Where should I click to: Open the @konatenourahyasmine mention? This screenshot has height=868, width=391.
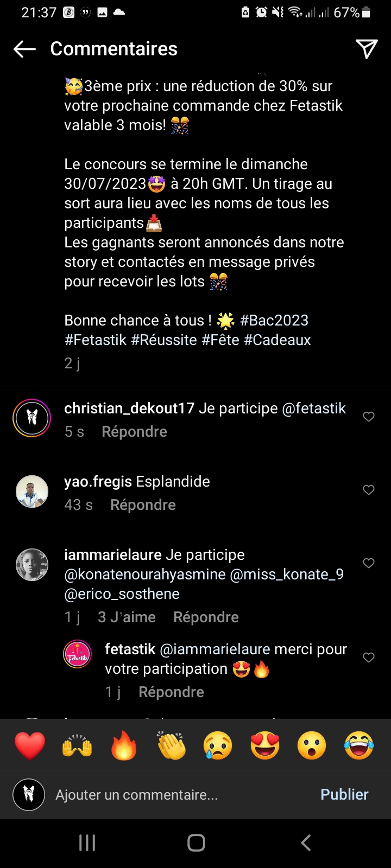point(145,575)
